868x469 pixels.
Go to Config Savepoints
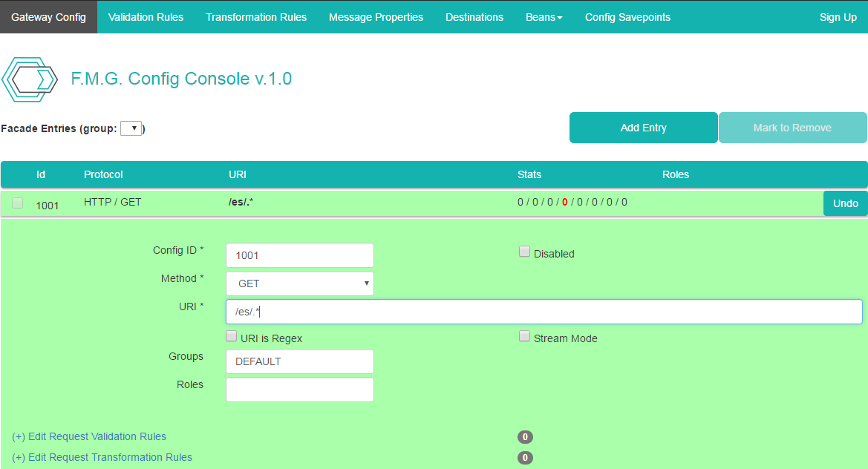627,17
